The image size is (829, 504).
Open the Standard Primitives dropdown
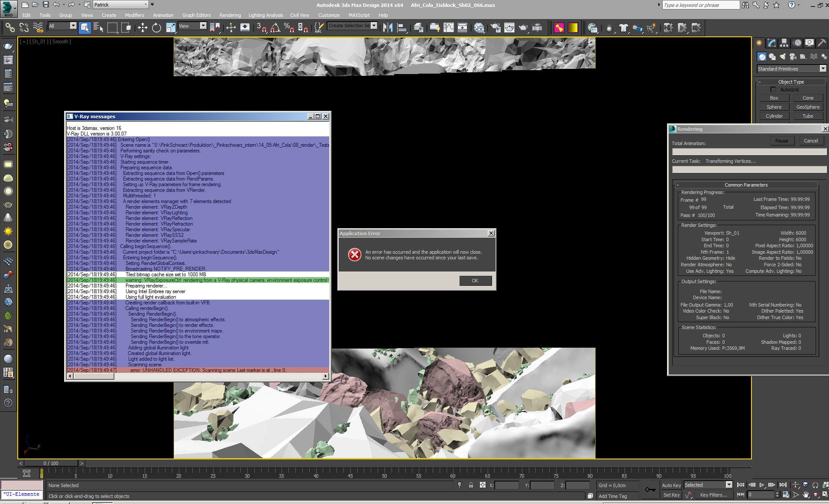coord(791,69)
